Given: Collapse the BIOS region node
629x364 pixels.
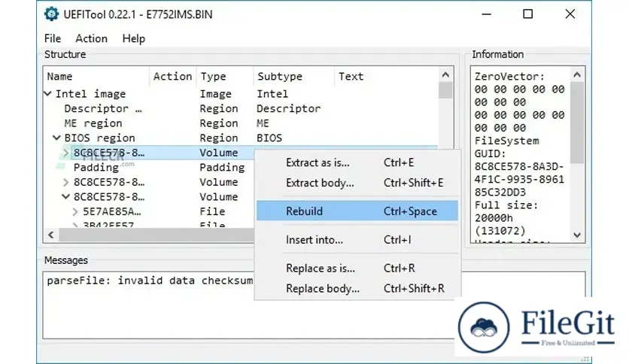Looking at the screenshot, I should coord(56,138).
